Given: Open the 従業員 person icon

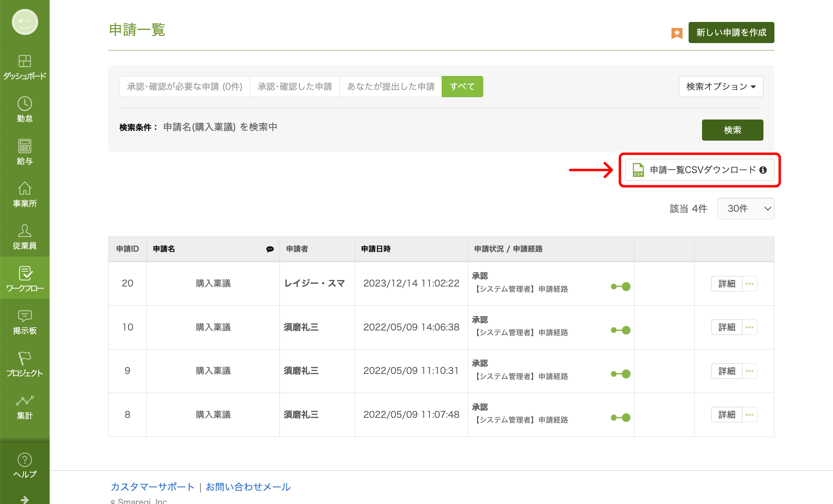Looking at the screenshot, I should coord(25,230).
